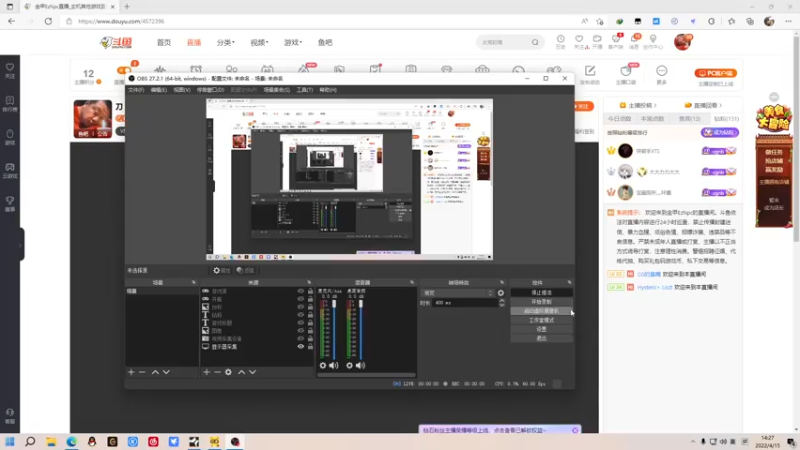Screen dimensions: 800x450
Task: Open the scene transition type combo box
Action: pos(458,293)
